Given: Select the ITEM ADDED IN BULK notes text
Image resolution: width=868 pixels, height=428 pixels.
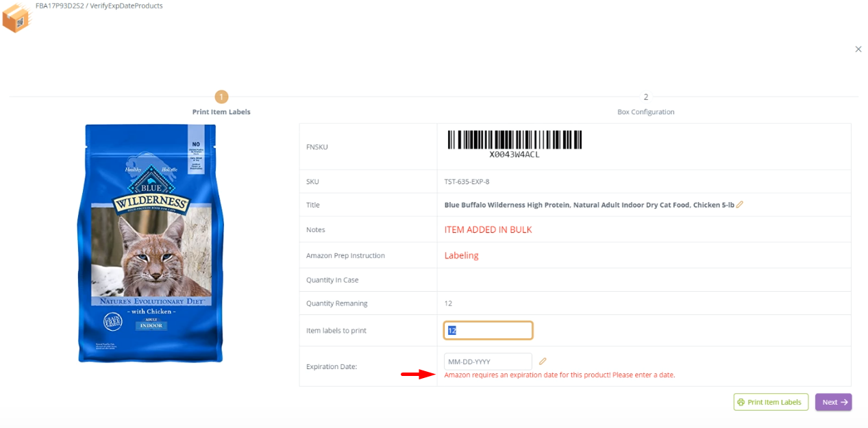Looking at the screenshot, I should click(x=488, y=229).
